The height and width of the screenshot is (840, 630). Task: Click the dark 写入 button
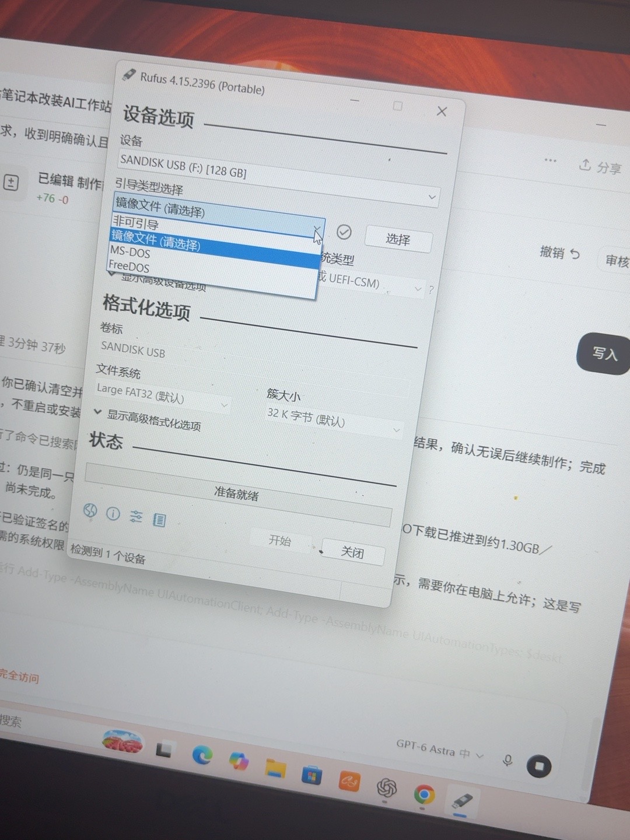point(603,353)
